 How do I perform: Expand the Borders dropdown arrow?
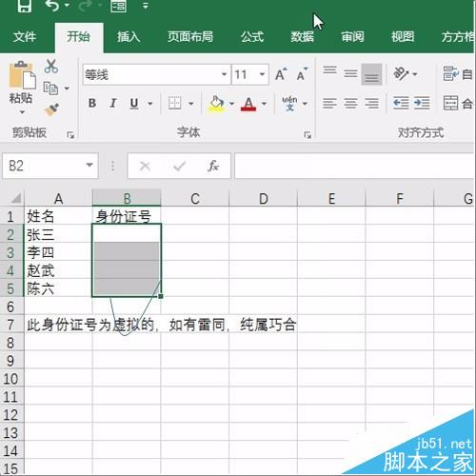191,104
